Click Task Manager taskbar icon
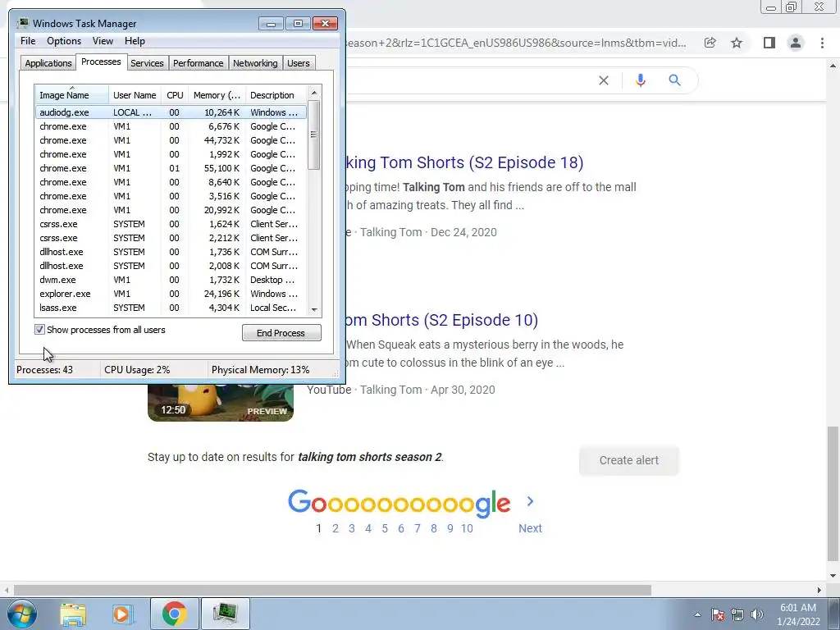The height and width of the screenshot is (630, 840). point(225,614)
